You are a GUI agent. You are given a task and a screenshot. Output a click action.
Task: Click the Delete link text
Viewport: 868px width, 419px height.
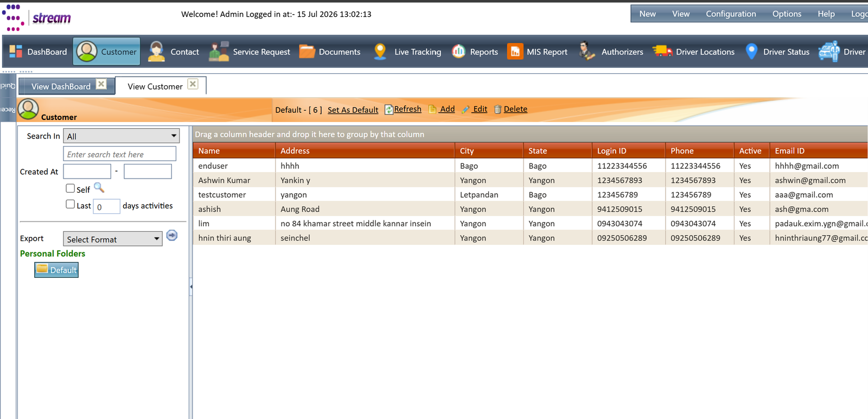pyautogui.click(x=515, y=109)
